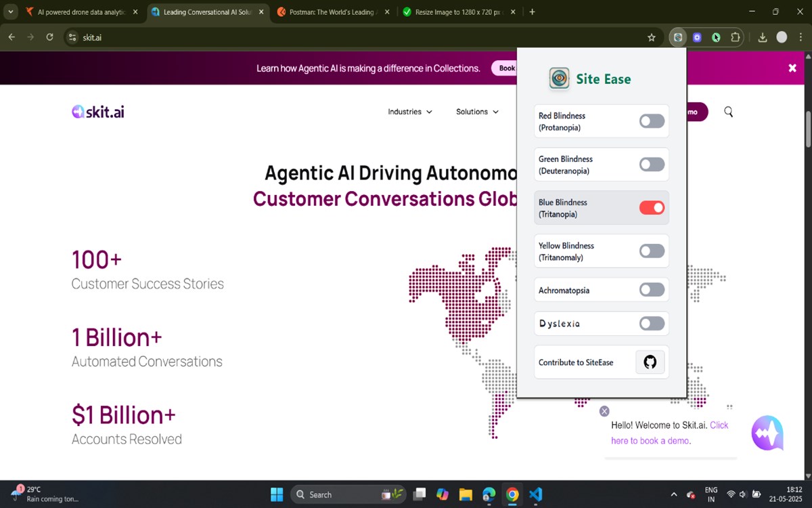Click the Site Ease eye logo
The height and width of the screenshot is (508, 812).
pos(559,79)
